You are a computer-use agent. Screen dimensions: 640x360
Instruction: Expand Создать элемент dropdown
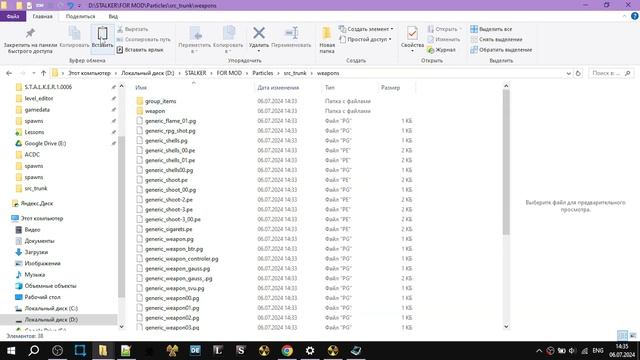pos(366,29)
